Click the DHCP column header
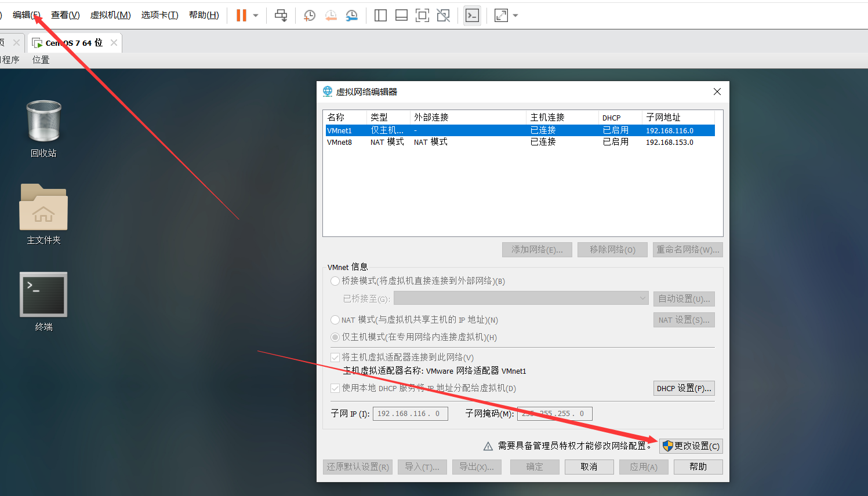The image size is (868, 496). [x=620, y=117]
